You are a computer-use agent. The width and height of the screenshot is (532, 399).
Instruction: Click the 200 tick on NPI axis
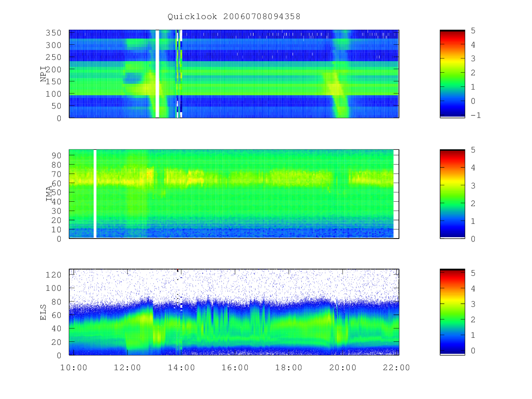coord(55,70)
